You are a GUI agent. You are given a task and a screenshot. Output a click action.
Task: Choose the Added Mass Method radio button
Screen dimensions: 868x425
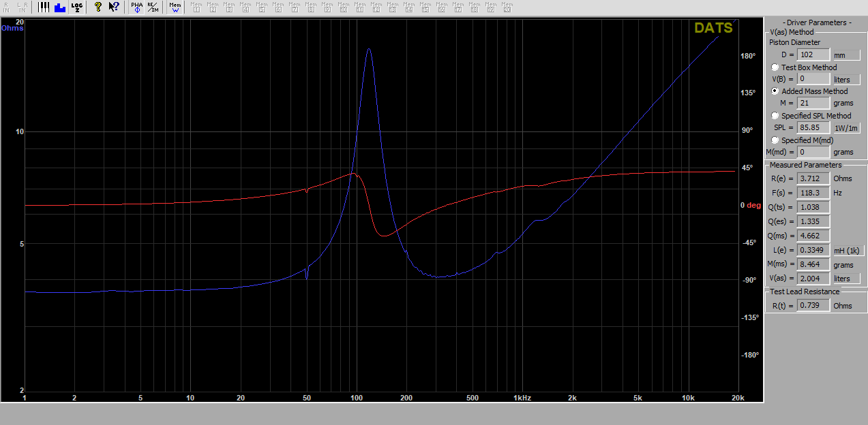click(x=775, y=91)
